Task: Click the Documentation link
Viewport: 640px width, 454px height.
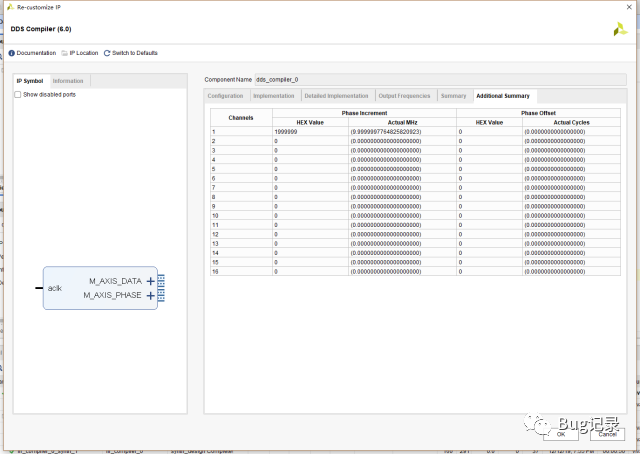Action: pos(36,53)
